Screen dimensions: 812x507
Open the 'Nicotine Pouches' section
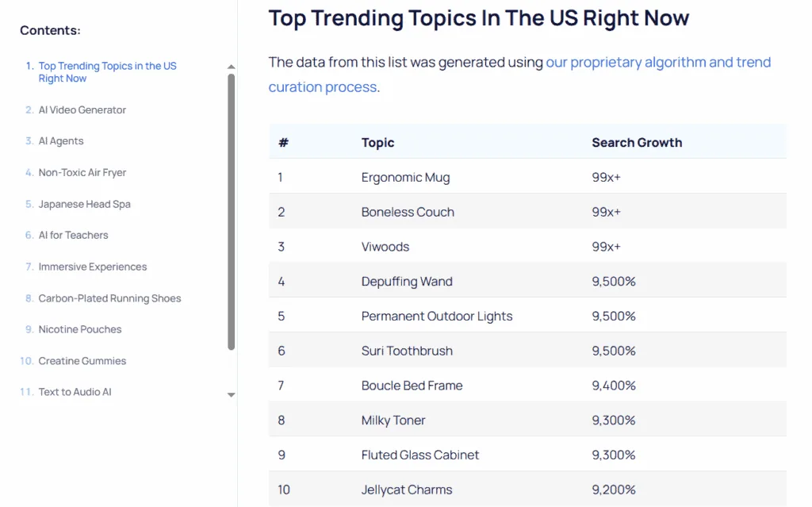tap(80, 329)
